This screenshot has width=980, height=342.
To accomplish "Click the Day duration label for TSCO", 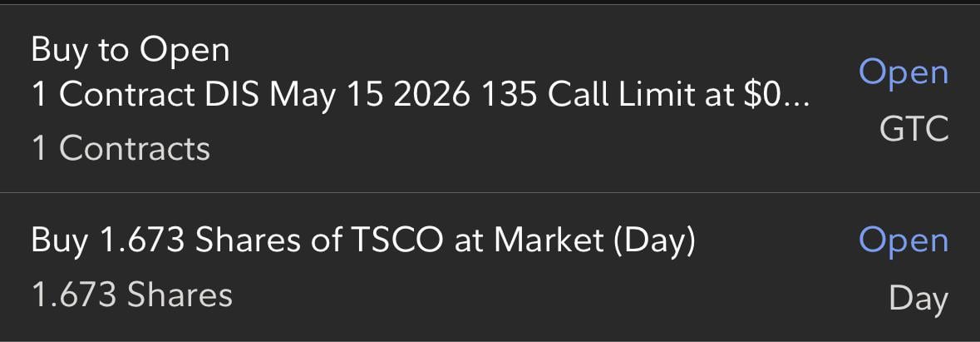I will (918, 298).
